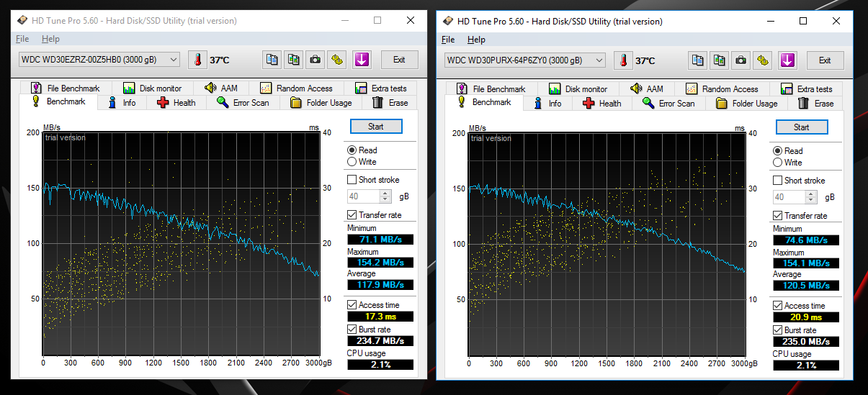868x395 pixels.
Task: Click HD Tune title icon of WD30EZRZ window
Action: [x=23, y=20]
